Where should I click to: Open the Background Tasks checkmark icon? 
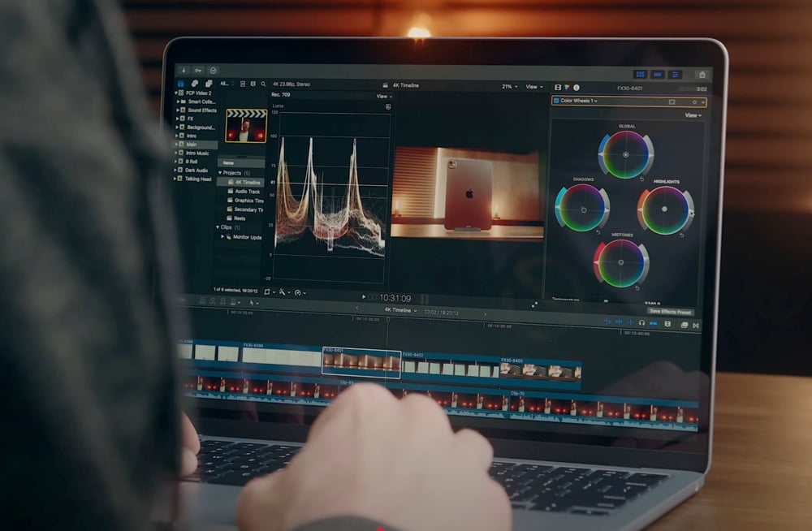point(213,71)
